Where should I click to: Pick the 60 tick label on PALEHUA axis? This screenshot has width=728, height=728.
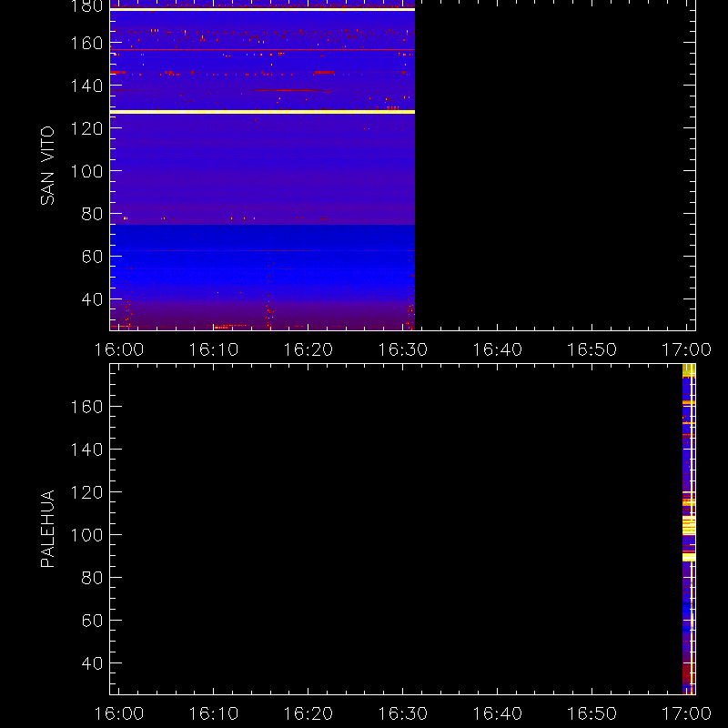[92, 621]
